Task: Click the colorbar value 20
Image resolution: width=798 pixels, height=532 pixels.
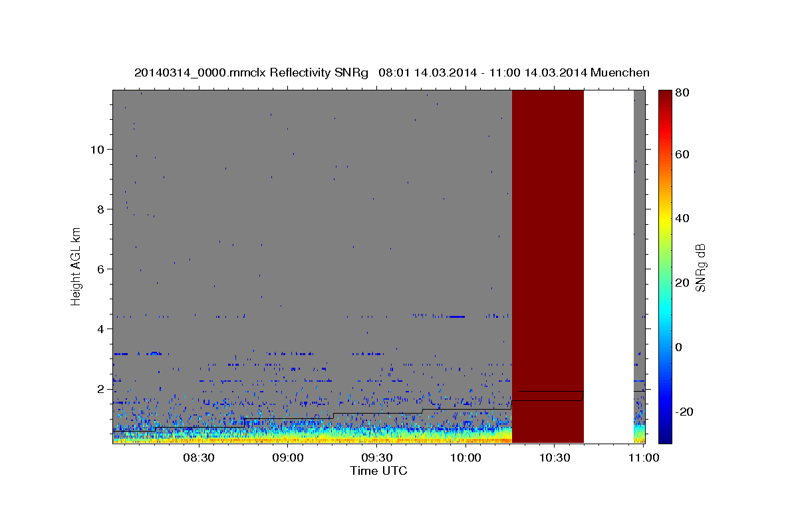Action: click(x=682, y=283)
